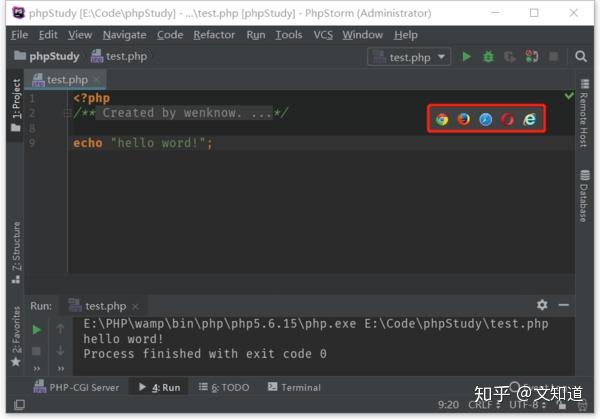Viewport: 600px width, 419px height.
Task: Open file in Chrome browser
Action: pos(442,119)
